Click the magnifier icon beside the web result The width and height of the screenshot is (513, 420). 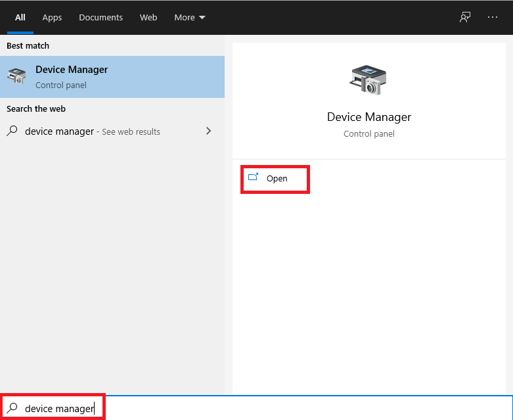point(12,131)
